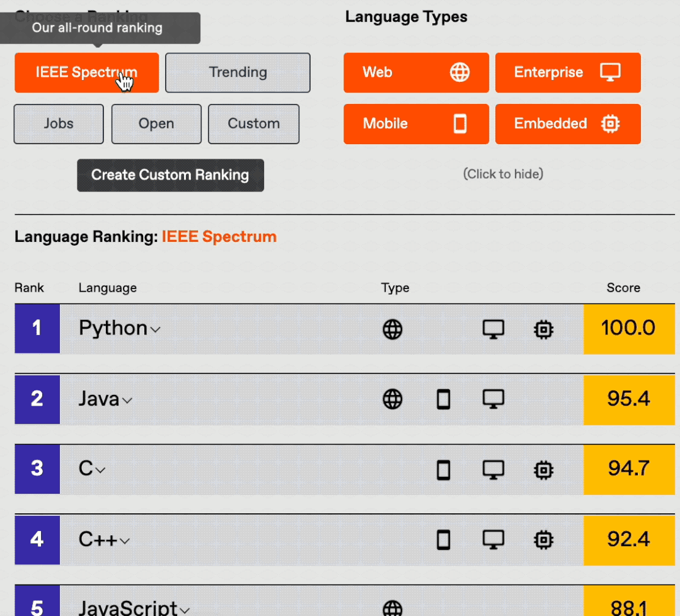Click the chip icon on the Embedded filter
The image size is (680, 616).
610,124
